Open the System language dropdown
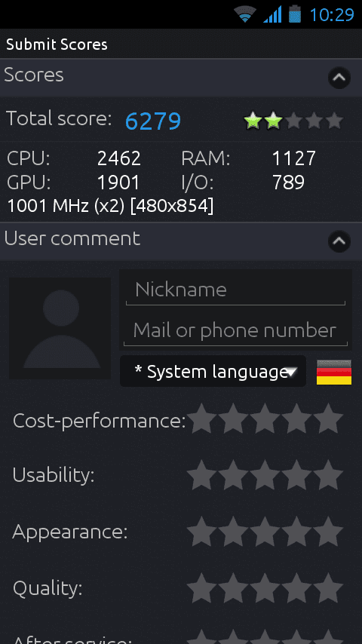 click(x=213, y=371)
